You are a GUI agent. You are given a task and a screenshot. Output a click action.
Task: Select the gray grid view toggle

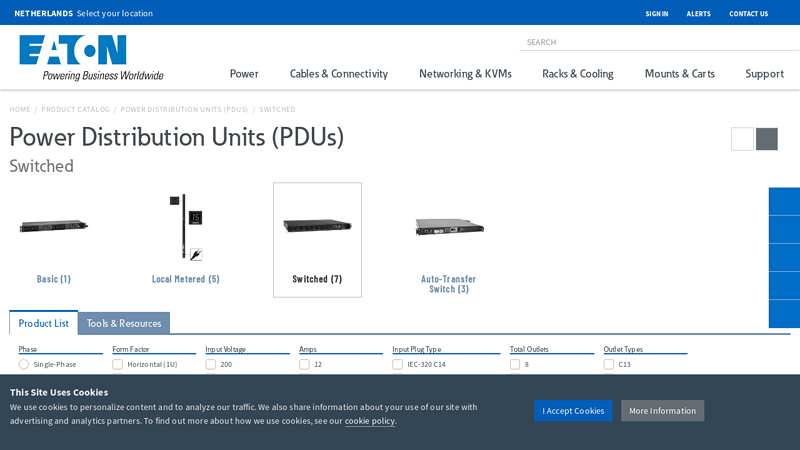tap(766, 139)
